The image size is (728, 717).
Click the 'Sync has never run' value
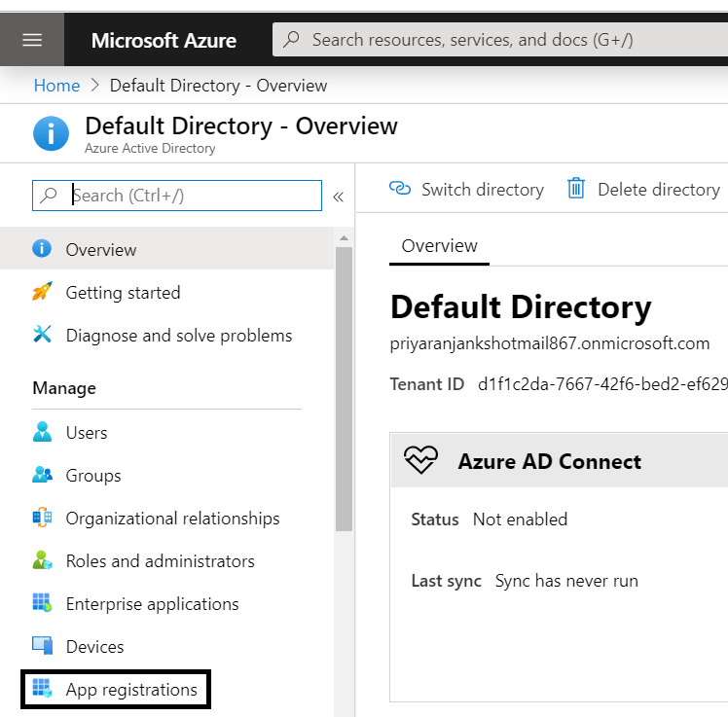(x=566, y=581)
